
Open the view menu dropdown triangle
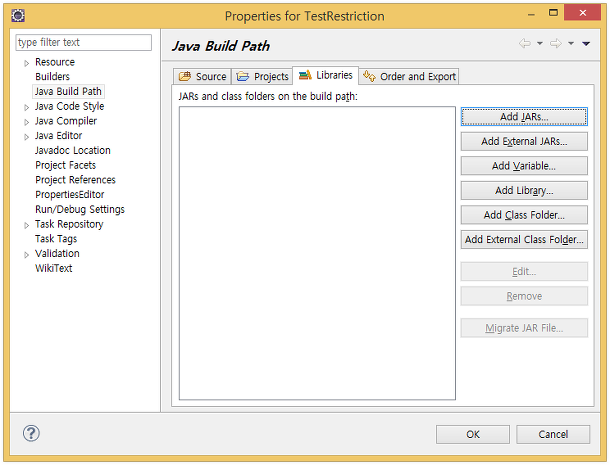[x=586, y=44]
